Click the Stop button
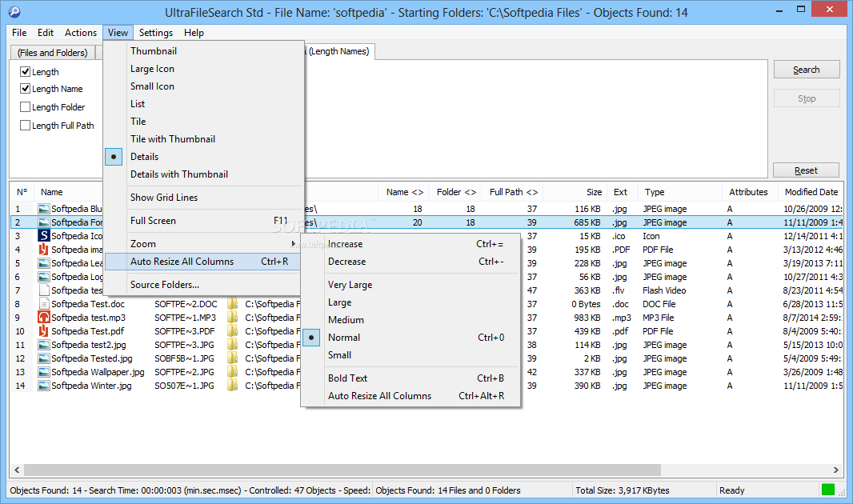 pos(807,98)
